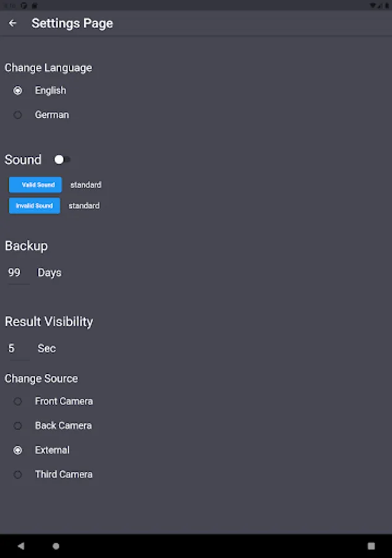Tap the Android back navigation triangle

click(21, 546)
